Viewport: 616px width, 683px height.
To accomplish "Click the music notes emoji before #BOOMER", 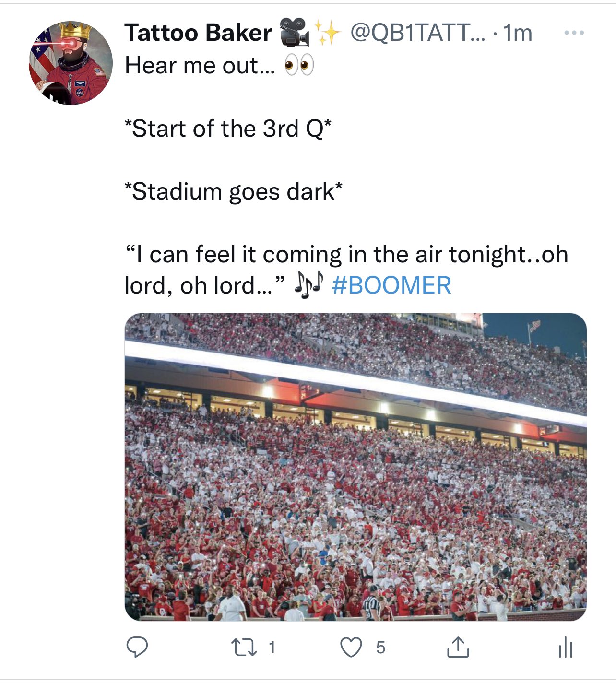I will (x=309, y=285).
